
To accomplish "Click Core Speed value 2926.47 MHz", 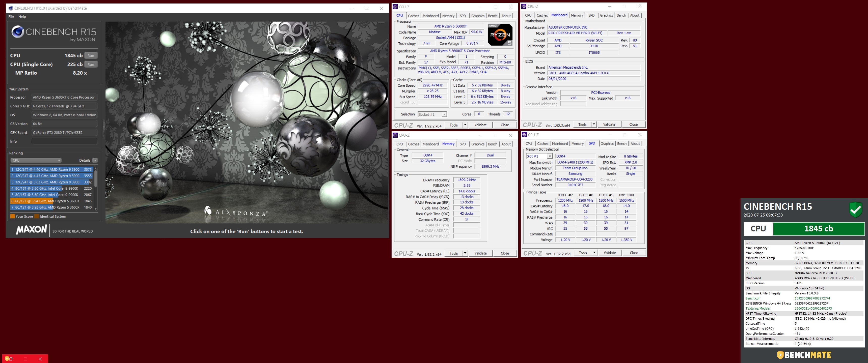I will click(433, 85).
